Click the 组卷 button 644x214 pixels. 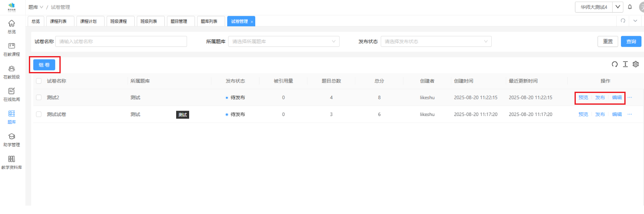point(44,64)
